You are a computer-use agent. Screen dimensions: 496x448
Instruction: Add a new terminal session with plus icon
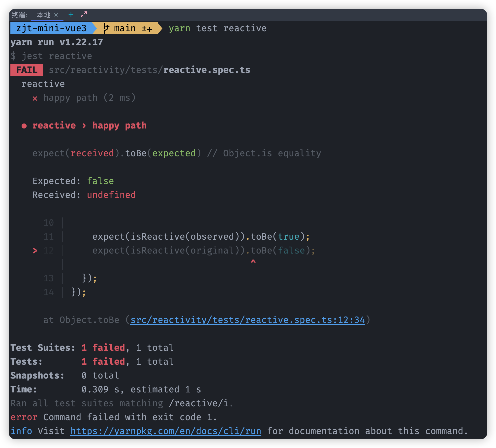point(71,15)
